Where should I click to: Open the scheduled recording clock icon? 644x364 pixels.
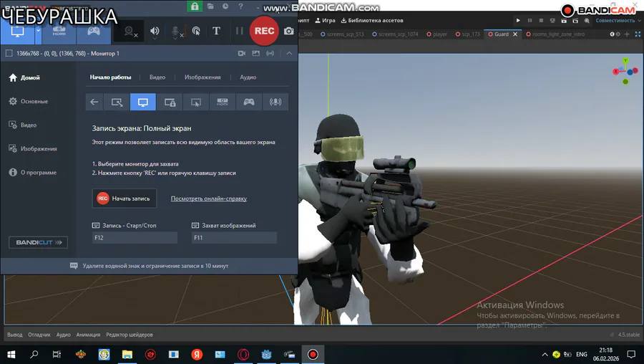click(225, 6)
